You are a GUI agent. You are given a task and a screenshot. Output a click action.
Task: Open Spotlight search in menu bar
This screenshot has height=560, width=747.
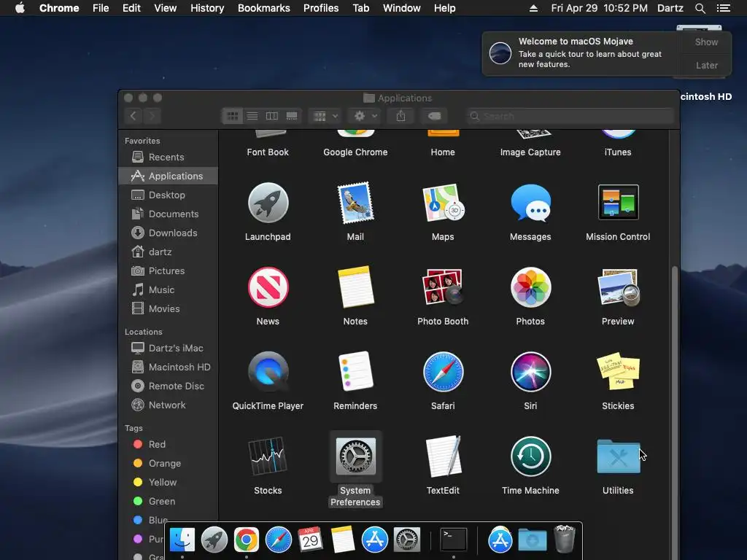click(x=700, y=8)
